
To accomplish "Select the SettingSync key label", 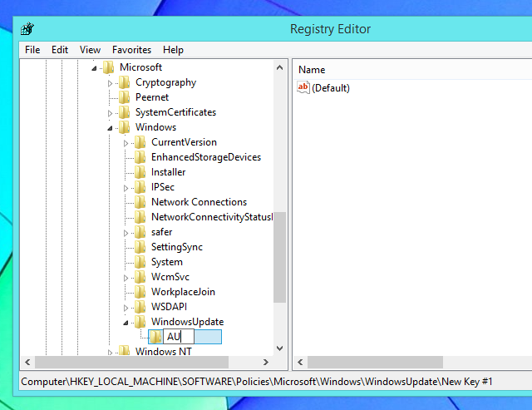I will coord(177,247).
